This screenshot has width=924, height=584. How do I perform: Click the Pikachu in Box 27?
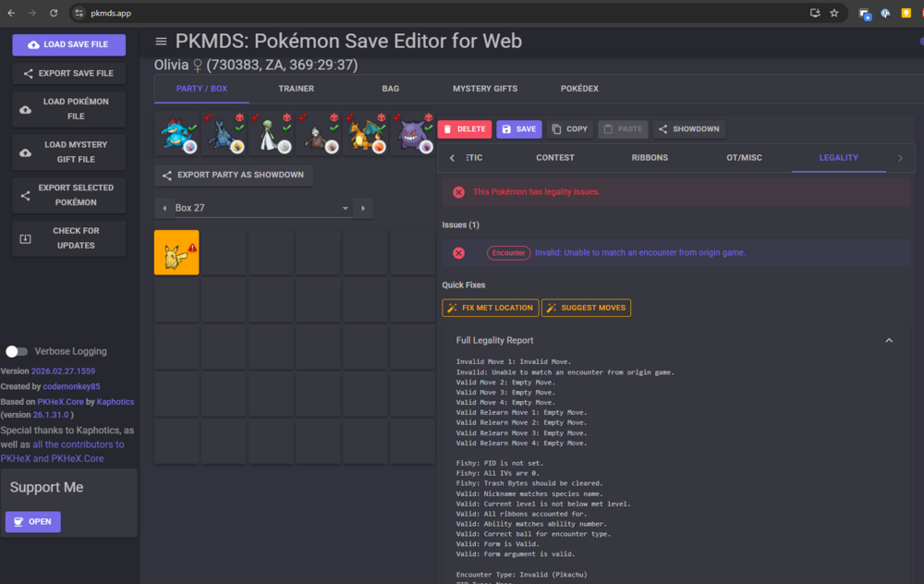click(x=176, y=253)
